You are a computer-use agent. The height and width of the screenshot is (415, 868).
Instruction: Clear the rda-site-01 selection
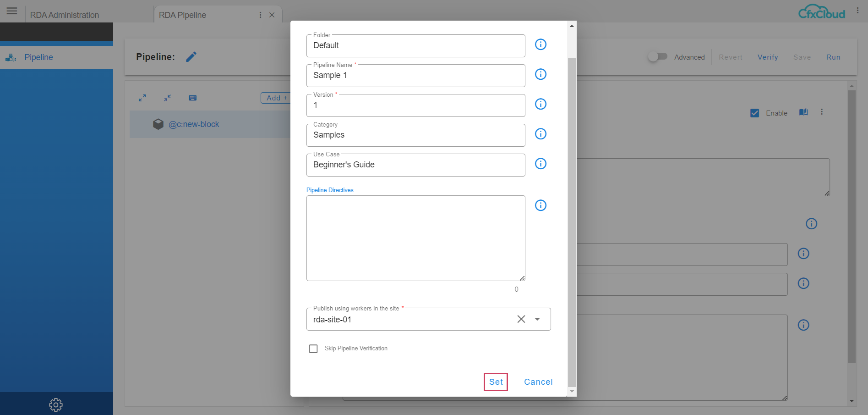(x=521, y=319)
